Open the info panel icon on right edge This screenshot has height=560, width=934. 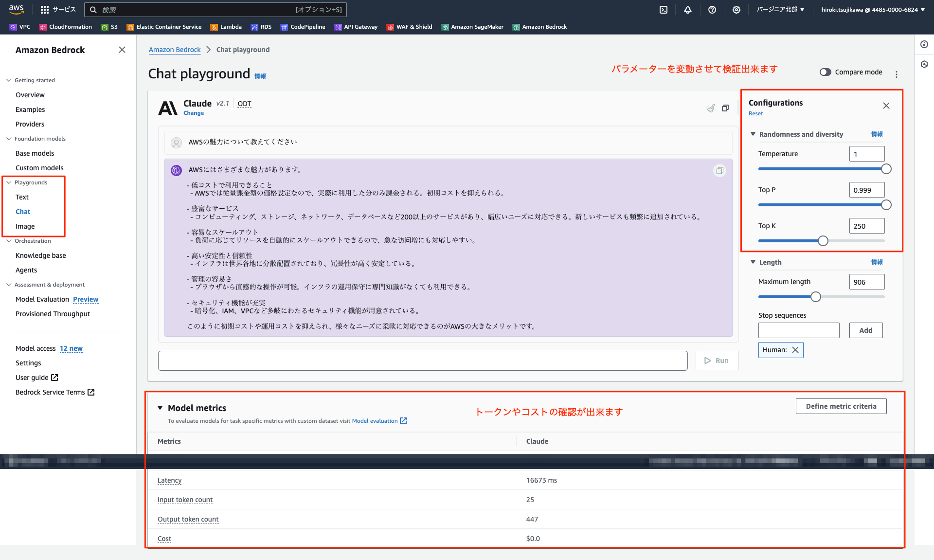tap(924, 44)
